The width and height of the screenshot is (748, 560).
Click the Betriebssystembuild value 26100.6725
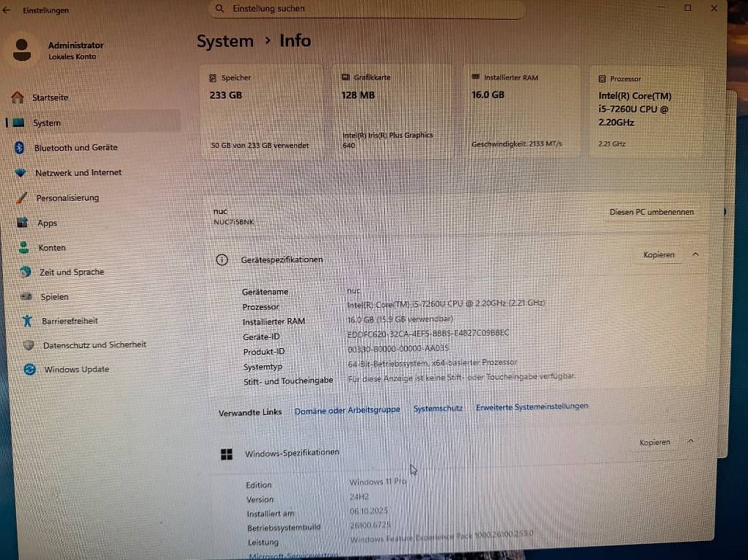(x=370, y=525)
